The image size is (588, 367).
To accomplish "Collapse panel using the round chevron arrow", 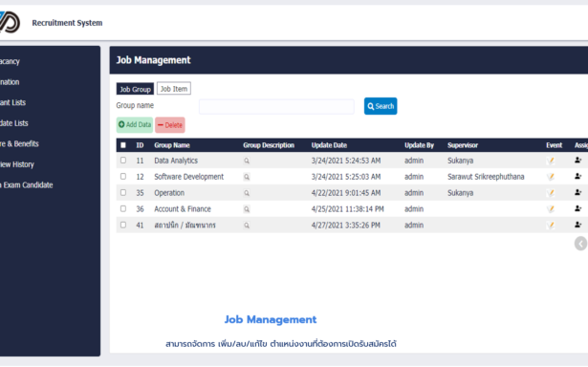I will click(580, 244).
